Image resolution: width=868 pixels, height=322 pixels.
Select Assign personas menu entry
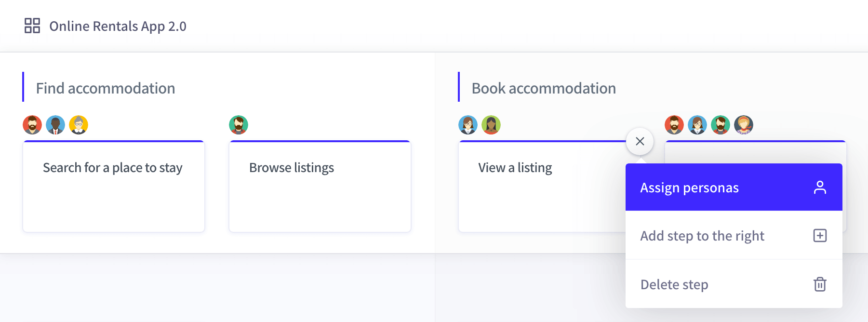coord(734,187)
